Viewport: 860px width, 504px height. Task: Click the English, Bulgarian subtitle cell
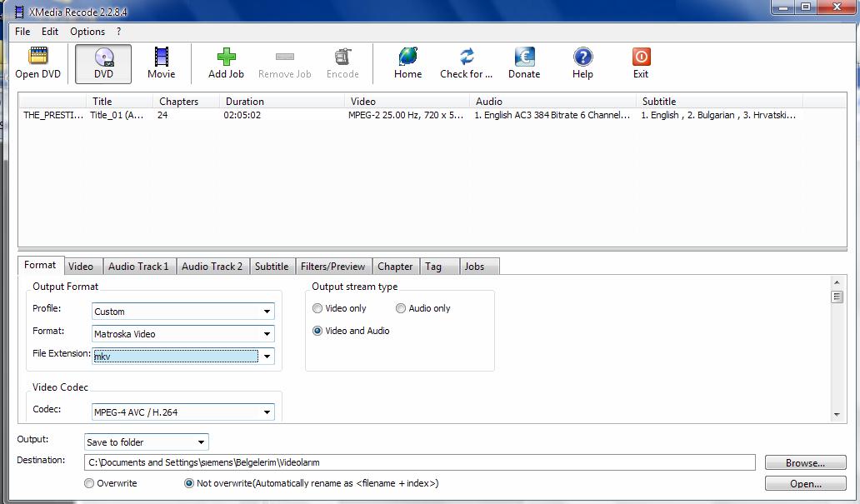(718, 115)
